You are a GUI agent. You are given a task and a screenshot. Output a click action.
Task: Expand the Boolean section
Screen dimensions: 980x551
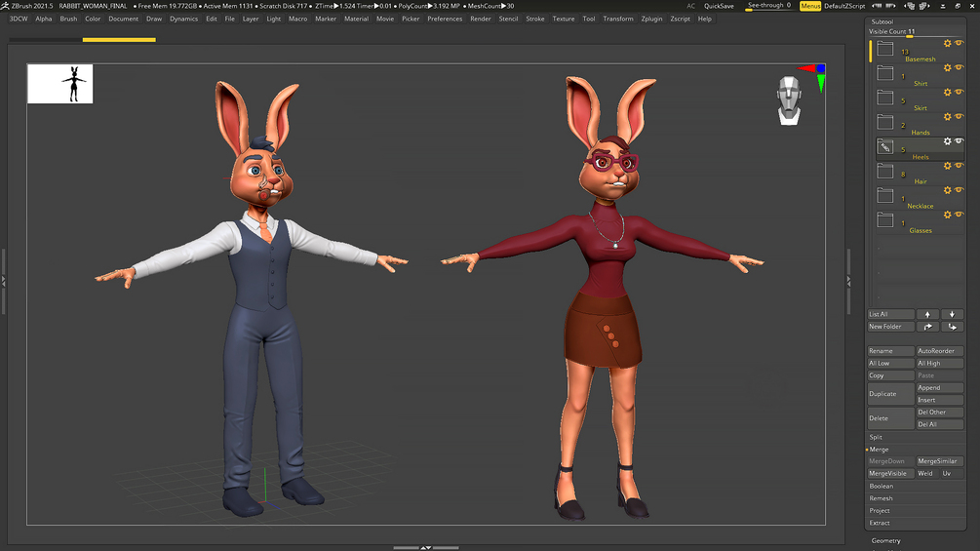click(x=881, y=486)
